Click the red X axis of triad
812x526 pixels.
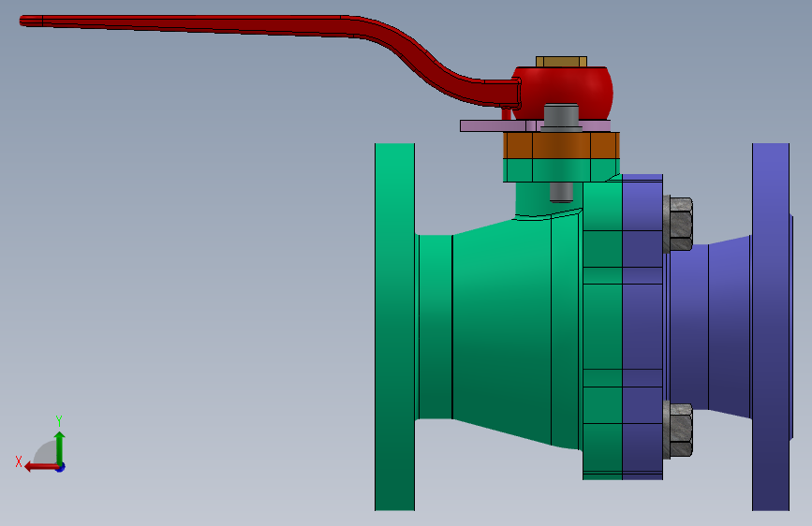[40, 467]
